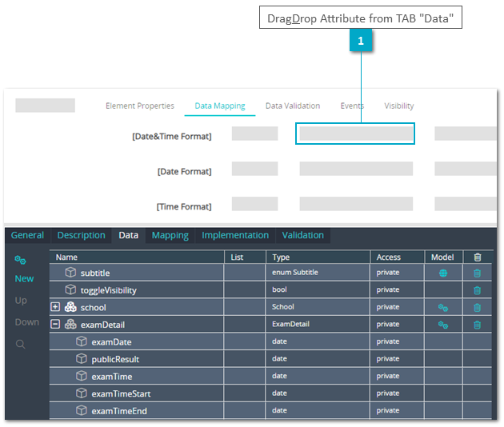Click the cluster icon beside school
Viewport: 504px width, 427px height.
[70, 307]
